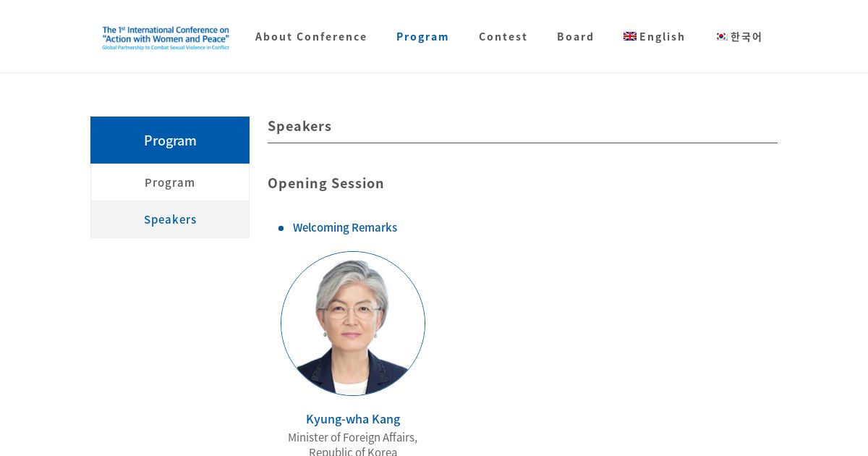Click the Speakers page heading
This screenshot has width=868, height=456.
coord(299,126)
